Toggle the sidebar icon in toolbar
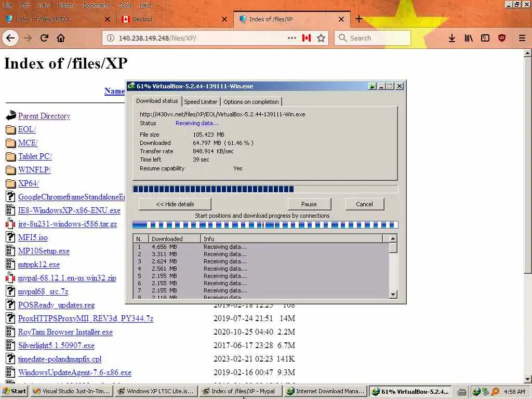 [x=485, y=38]
